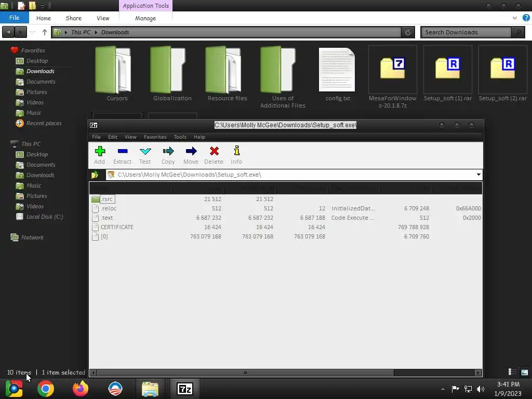This screenshot has height=399, width=532.
Task: Switch to Share ribbon tab
Action: coord(74,18)
